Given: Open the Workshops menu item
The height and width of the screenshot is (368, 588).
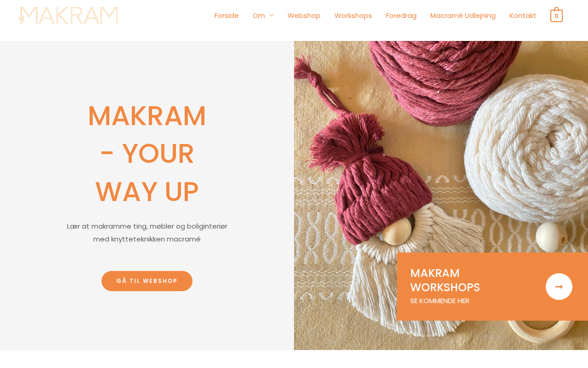Looking at the screenshot, I should (353, 16).
